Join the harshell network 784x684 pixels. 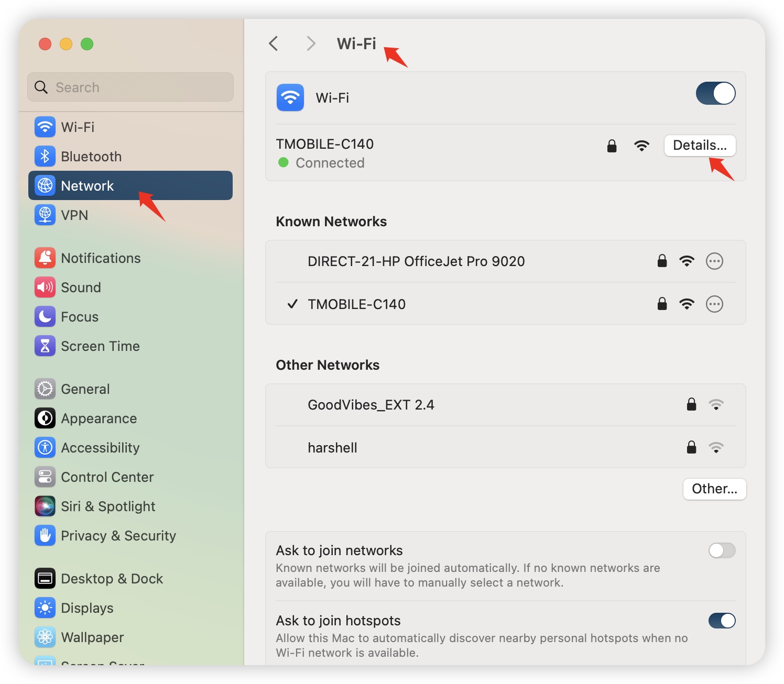pyautogui.click(x=505, y=447)
